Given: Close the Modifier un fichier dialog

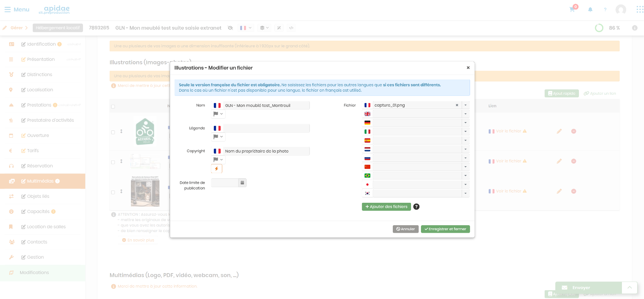Looking at the screenshot, I should pyautogui.click(x=468, y=68).
